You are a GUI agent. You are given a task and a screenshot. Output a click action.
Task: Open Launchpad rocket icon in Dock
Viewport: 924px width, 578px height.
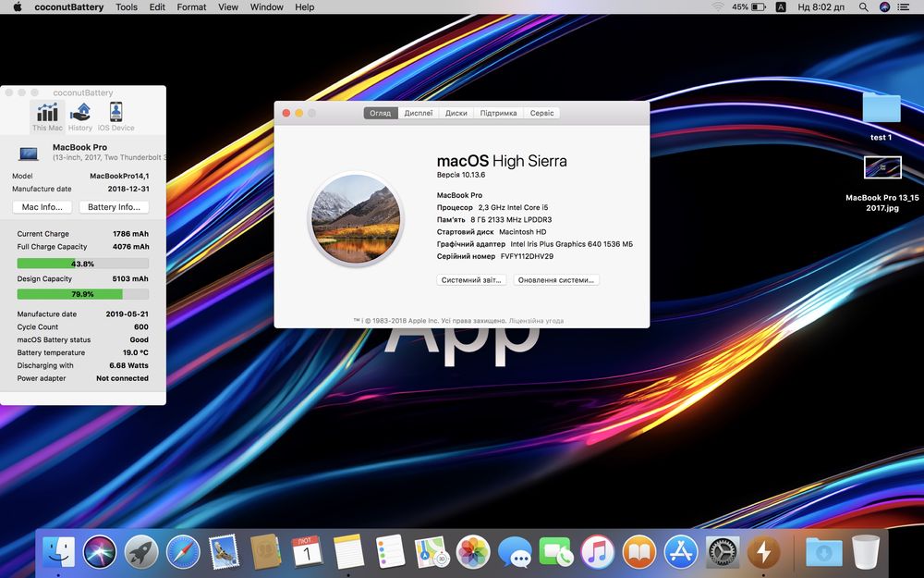coord(140,553)
